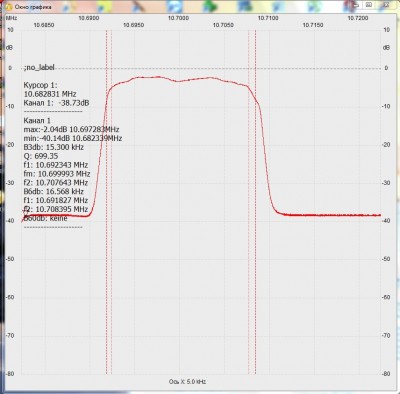The height and width of the screenshot is (394, 400).
Task: Click the 10.7150 frequency axis label
Action: [x=313, y=25]
